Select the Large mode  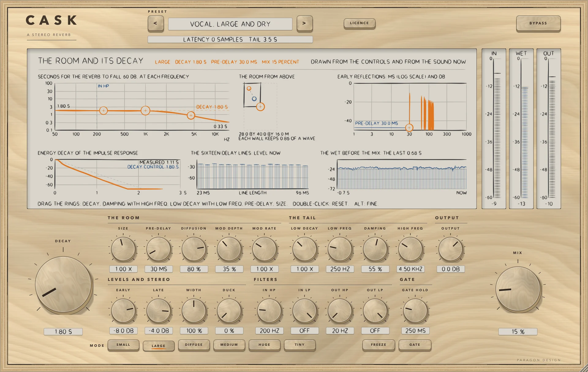159,346
